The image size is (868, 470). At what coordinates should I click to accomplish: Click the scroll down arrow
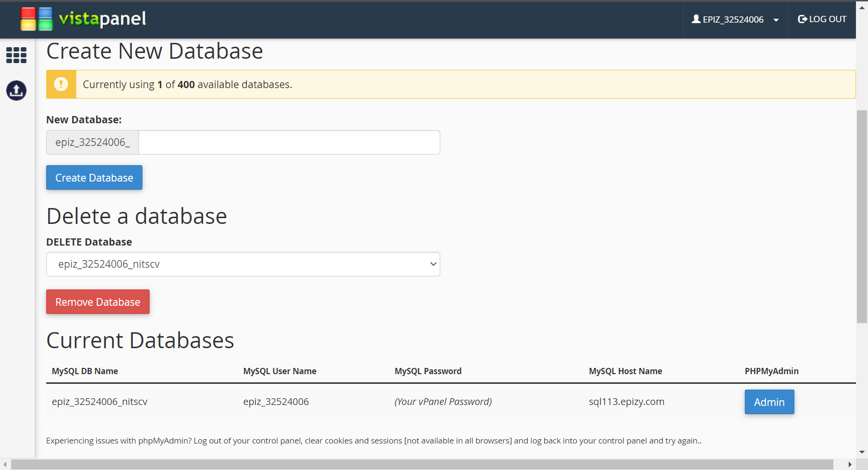click(x=862, y=452)
